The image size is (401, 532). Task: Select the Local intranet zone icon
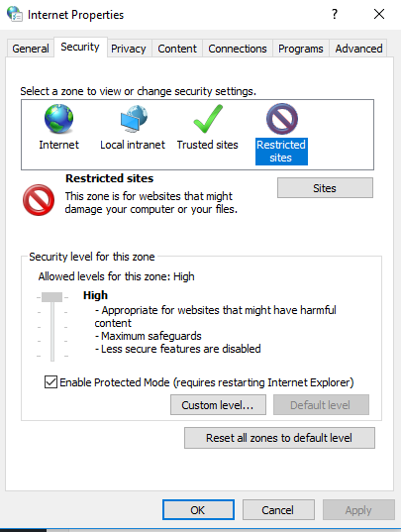pos(134,119)
